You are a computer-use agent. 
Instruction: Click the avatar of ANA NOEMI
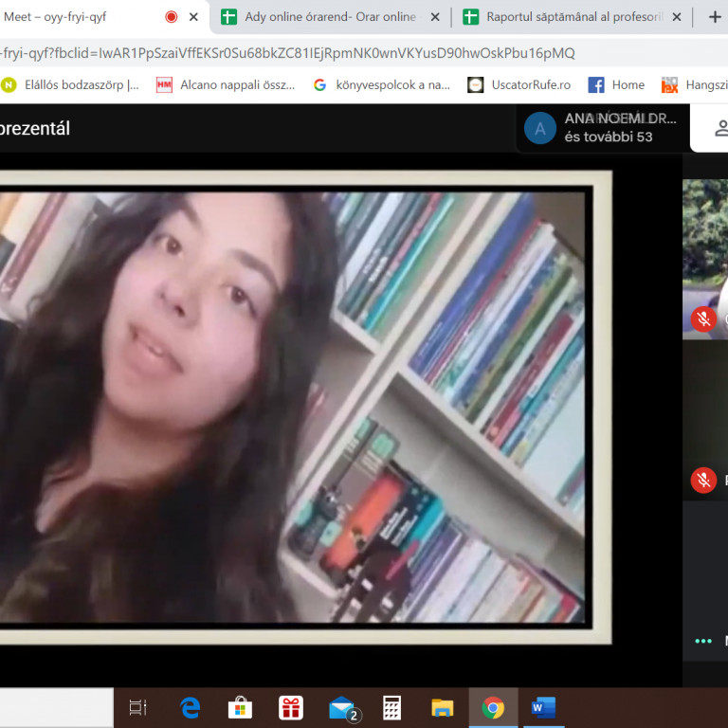pyautogui.click(x=540, y=128)
